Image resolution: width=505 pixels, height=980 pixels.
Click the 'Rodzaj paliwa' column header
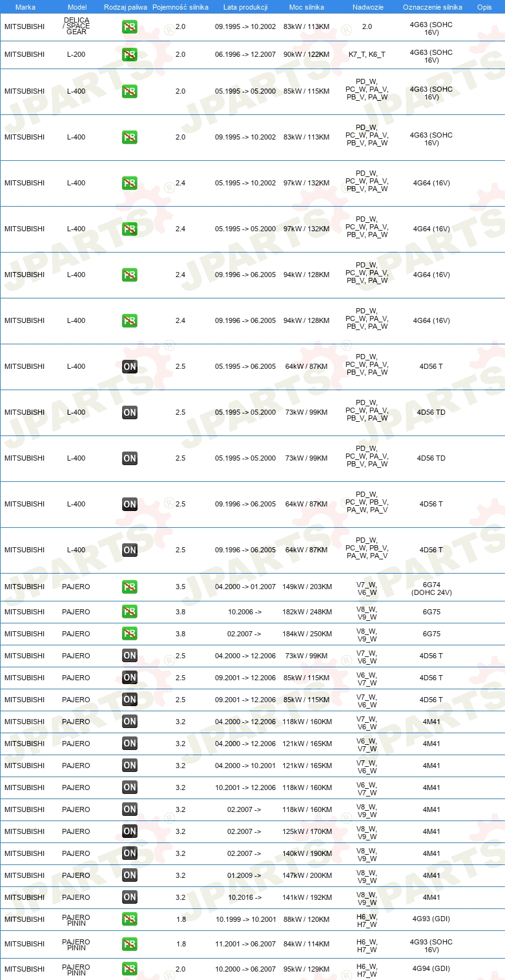tap(126, 6)
